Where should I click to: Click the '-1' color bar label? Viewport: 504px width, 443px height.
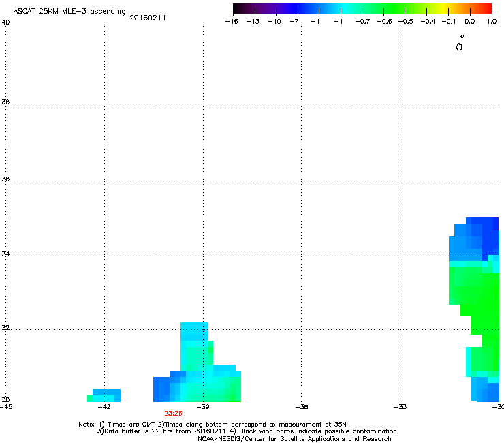pyautogui.click(x=338, y=22)
